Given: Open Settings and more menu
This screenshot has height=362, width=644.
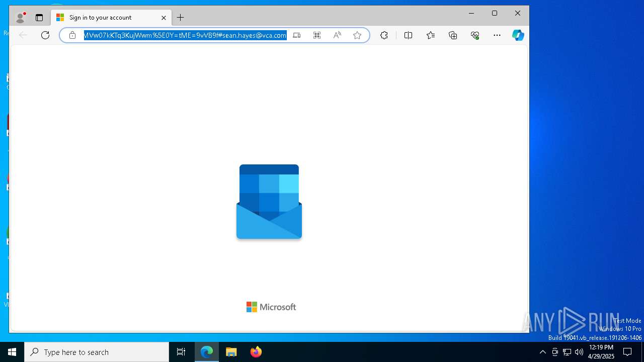Looking at the screenshot, I should pos(497,35).
